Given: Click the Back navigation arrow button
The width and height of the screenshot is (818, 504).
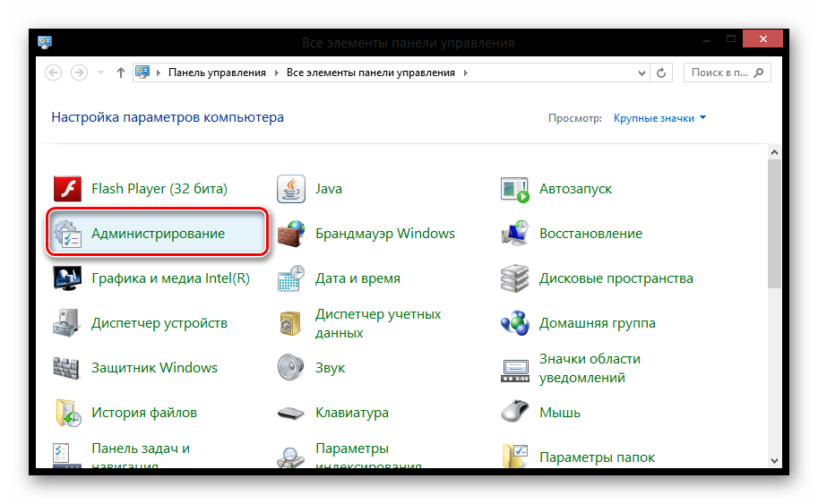Looking at the screenshot, I should coord(54,73).
